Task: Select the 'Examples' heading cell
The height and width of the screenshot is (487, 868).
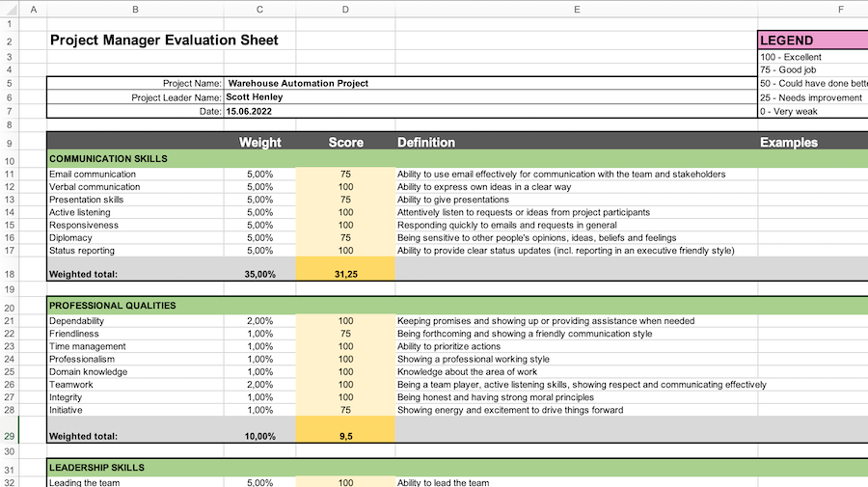Action: pyautogui.click(x=813, y=142)
